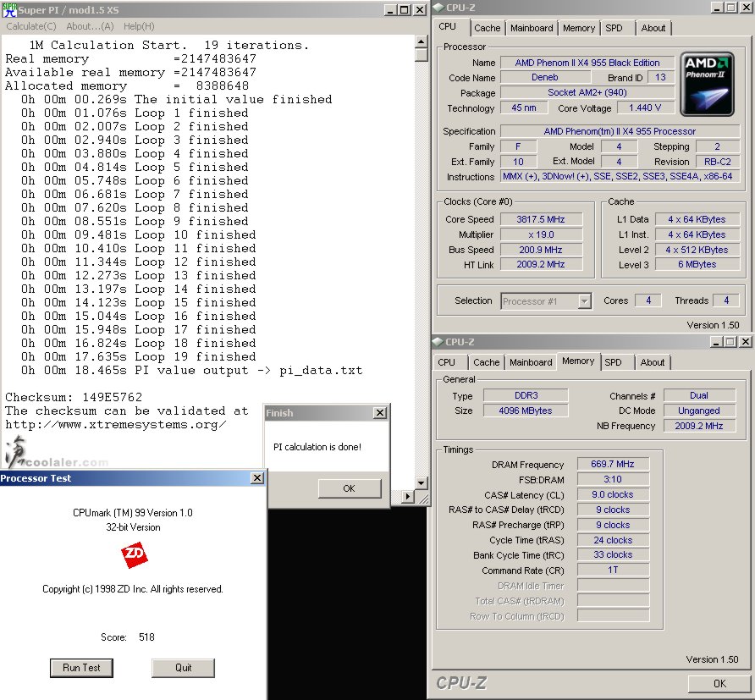Switch to Memory tab in top CPU-Z

579,28
